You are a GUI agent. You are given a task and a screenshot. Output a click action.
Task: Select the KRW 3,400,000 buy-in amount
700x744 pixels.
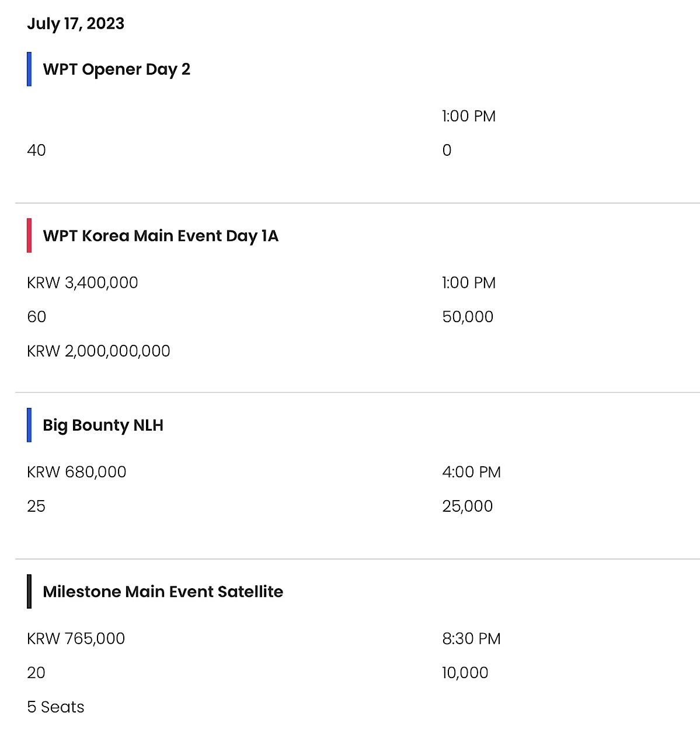82,283
